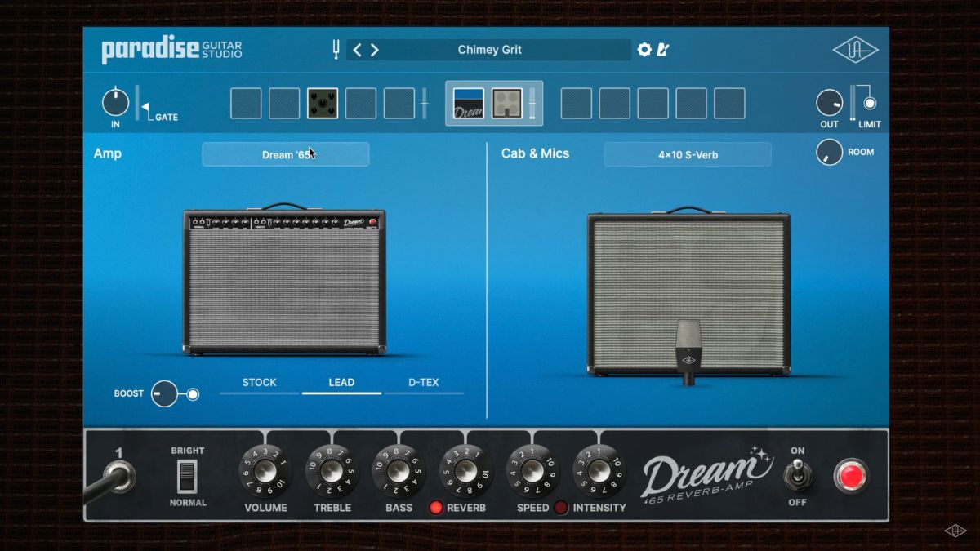Image resolution: width=980 pixels, height=551 pixels.
Task: Select the D-TEX amp mode
Action: 424,382
